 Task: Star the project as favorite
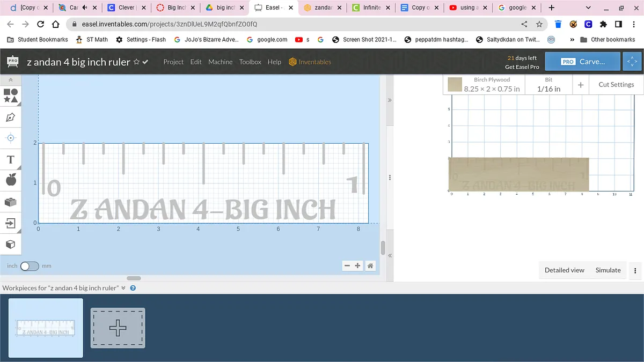click(x=136, y=62)
